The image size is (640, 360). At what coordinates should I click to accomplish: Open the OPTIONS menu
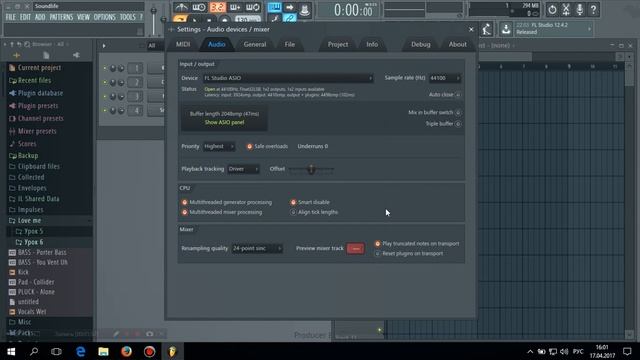[104, 17]
